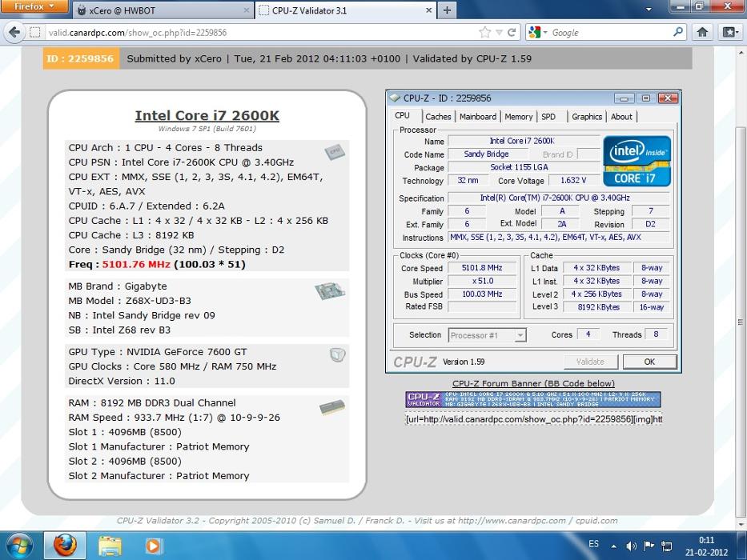Click the RAM stick icon beside RAM info
This screenshot has width=747, height=560.
tap(332, 408)
